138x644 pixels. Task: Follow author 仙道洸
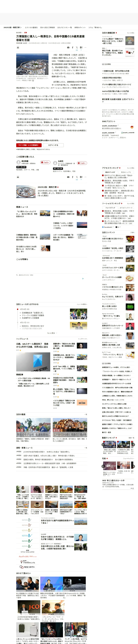point(82,163)
